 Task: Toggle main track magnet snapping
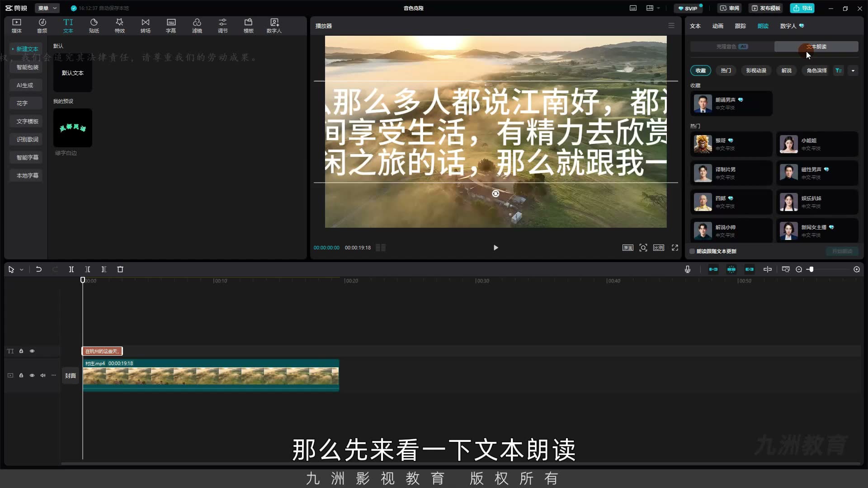[713, 269]
